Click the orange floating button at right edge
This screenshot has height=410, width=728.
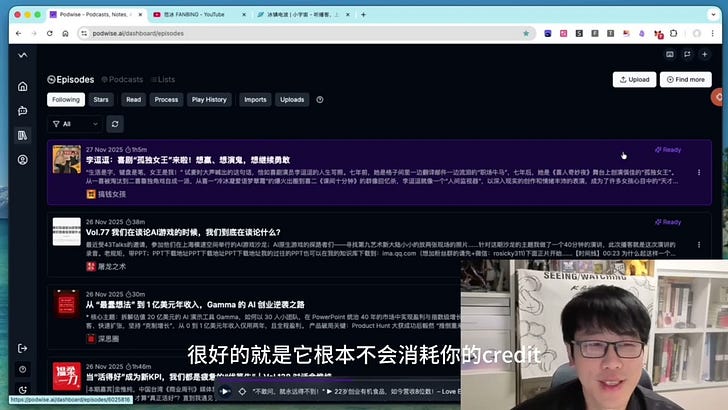718,97
